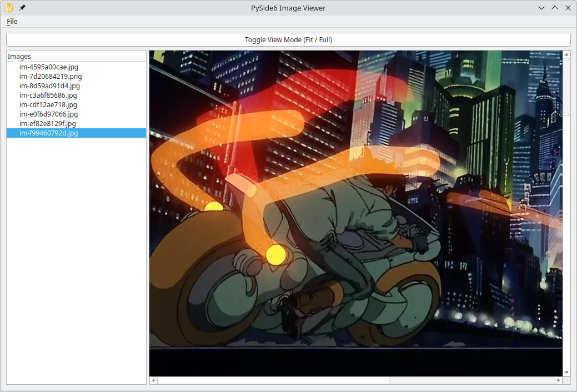Pick im-e0f6d97066.jpg from the file list
The width and height of the screenshot is (577, 392).
[48, 114]
